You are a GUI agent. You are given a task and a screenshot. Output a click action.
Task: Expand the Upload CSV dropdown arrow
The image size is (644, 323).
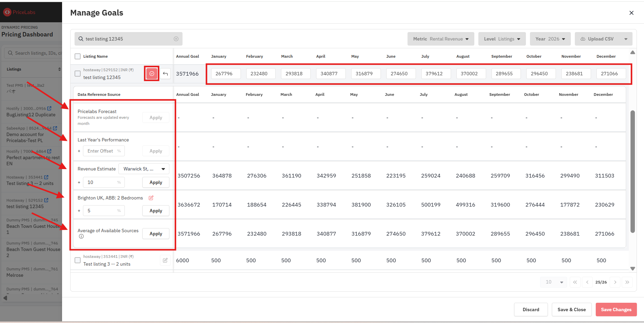[626, 39]
